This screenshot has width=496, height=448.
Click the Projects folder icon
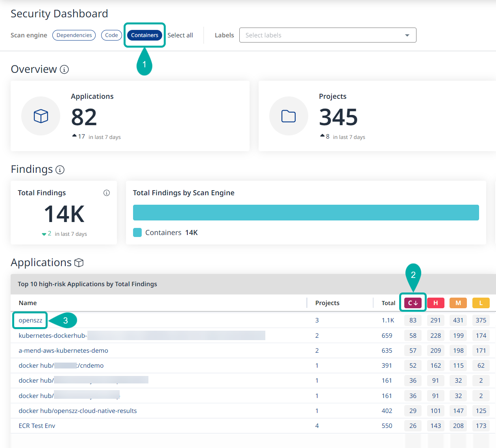coord(289,116)
